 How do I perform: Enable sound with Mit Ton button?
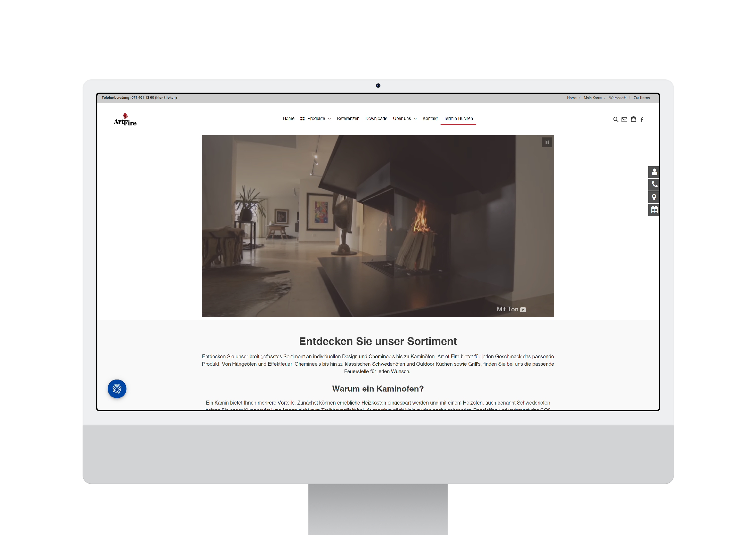(511, 309)
